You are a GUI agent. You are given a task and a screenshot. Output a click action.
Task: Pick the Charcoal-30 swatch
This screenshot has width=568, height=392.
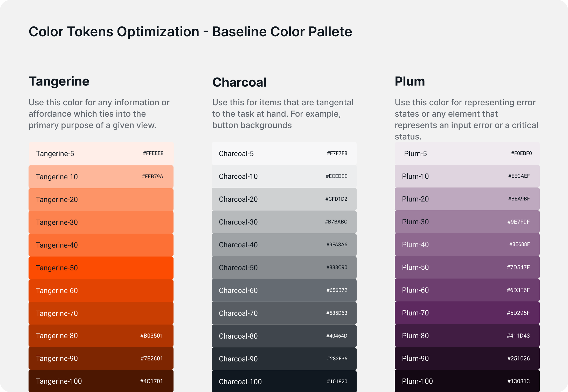tap(284, 222)
